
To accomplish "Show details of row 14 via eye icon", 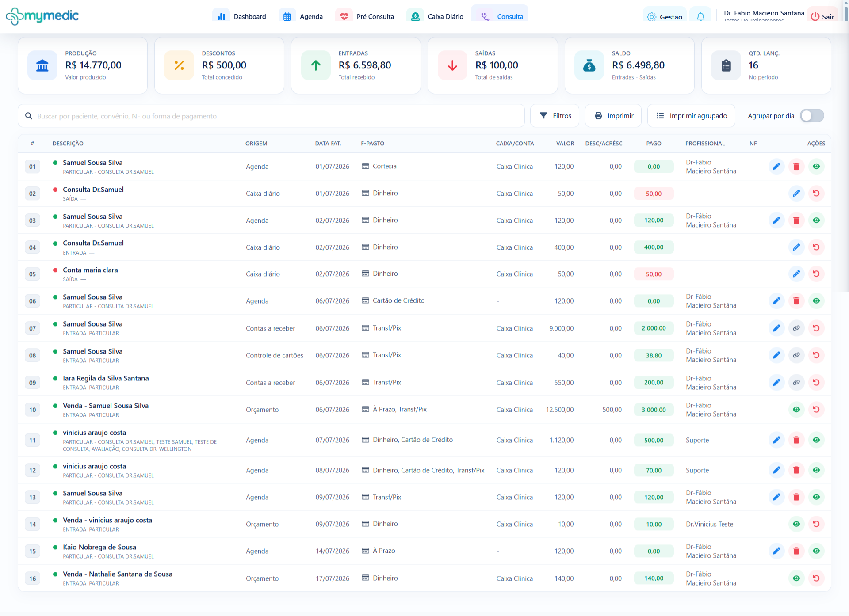I will coord(796,524).
